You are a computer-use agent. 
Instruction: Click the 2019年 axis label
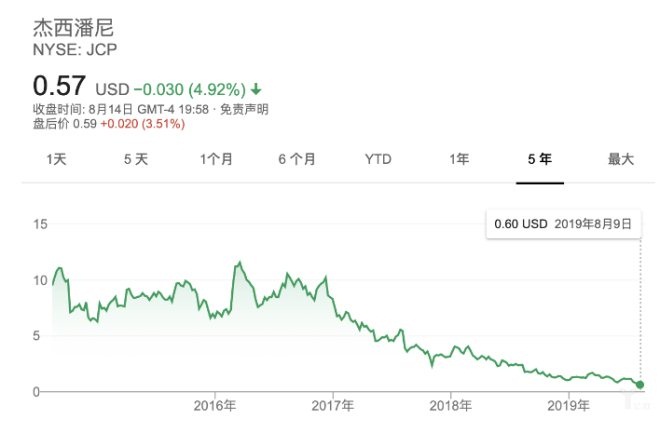click(569, 405)
